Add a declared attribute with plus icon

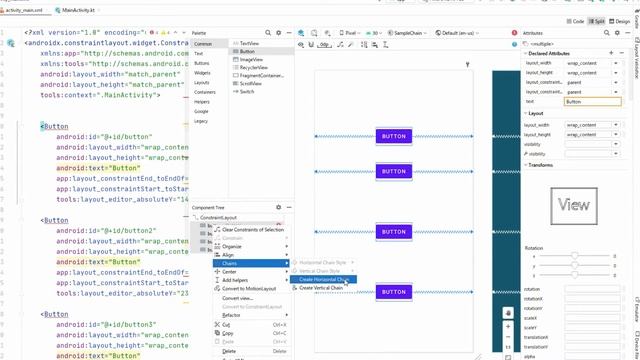tap(611, 53)
